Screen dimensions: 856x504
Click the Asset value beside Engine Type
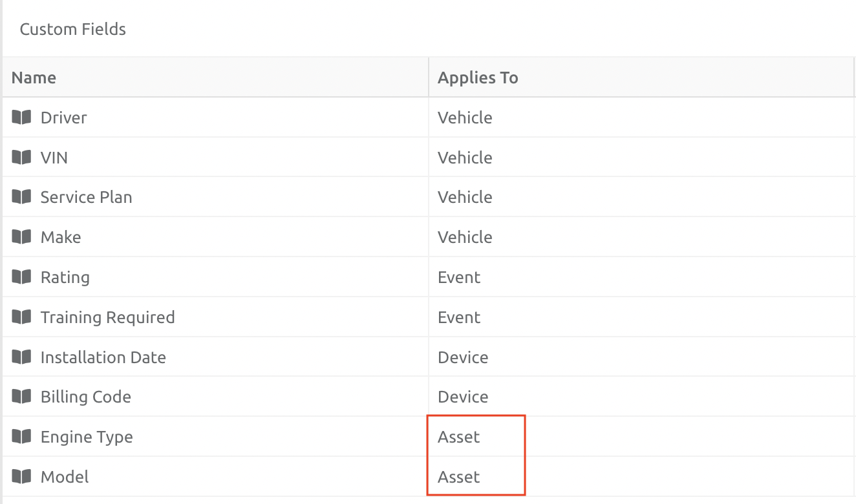point(458,436)
